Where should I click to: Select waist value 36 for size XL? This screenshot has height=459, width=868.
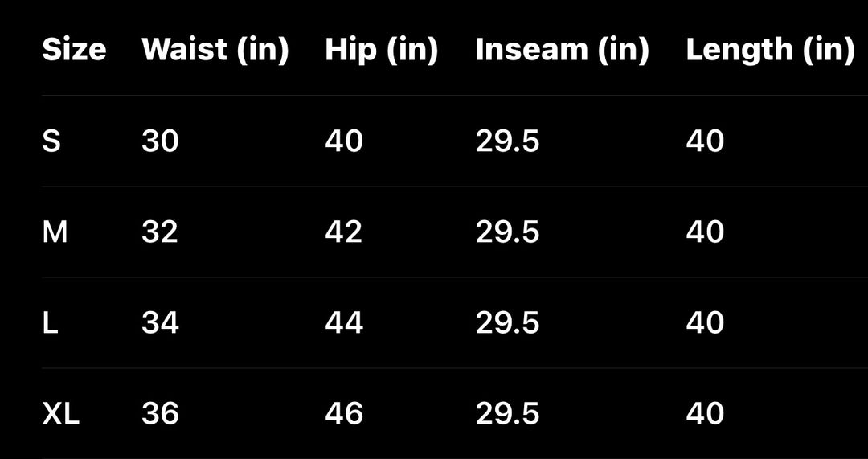[160, 414]
